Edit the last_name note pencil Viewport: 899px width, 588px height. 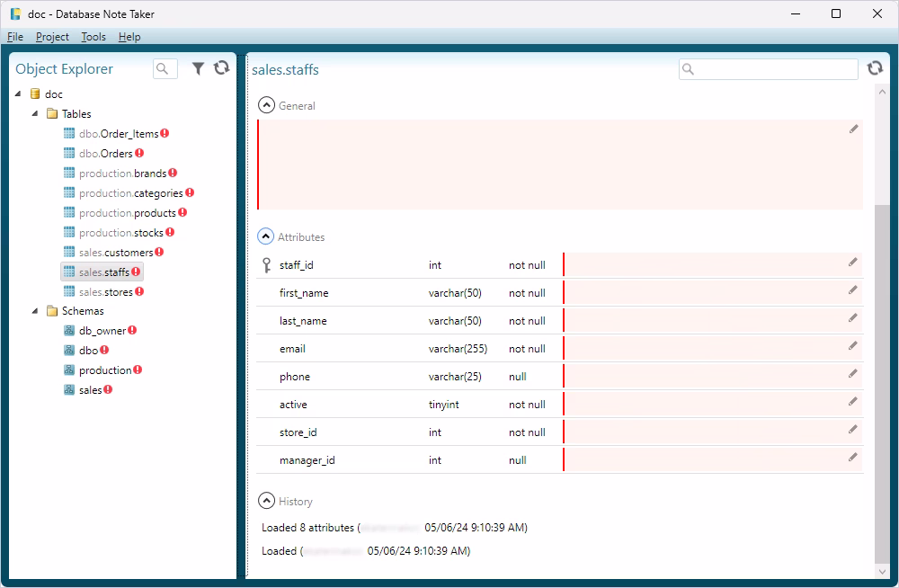[853, 317]
